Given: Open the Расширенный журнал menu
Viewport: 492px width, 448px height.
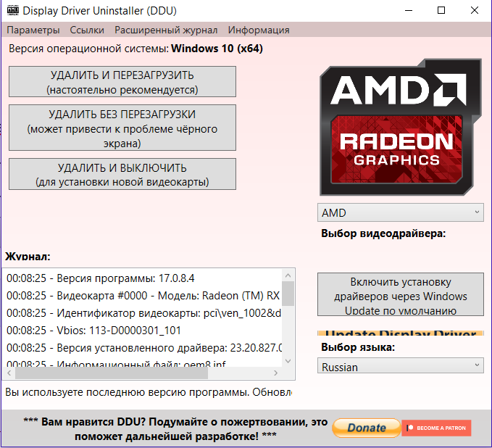Looking at the screenshot, I should pos(166,30).
